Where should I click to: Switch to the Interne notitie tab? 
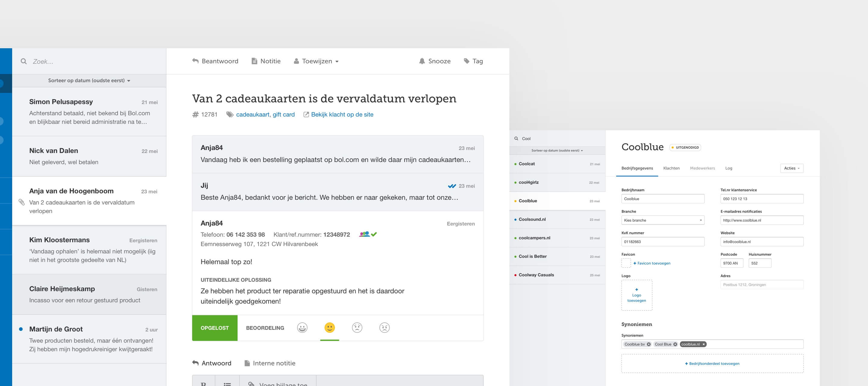click(270, 363)
